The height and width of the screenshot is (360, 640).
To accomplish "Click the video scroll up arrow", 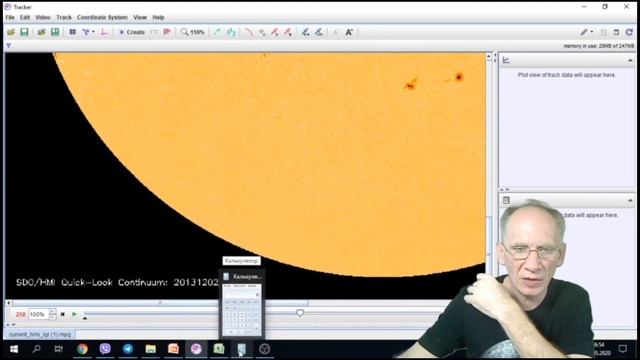I will [489, 56].
